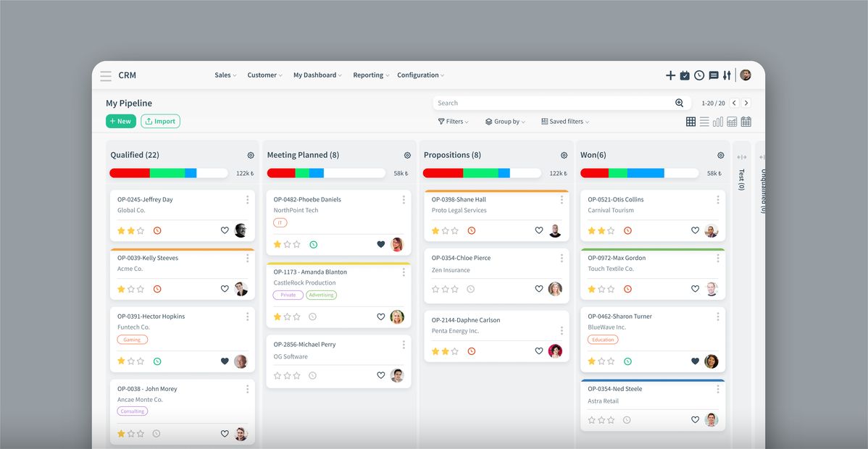Screen dimensions: 868x449
Task: Click the green clock on Hector Hopkins card
Action: (157, 361)
